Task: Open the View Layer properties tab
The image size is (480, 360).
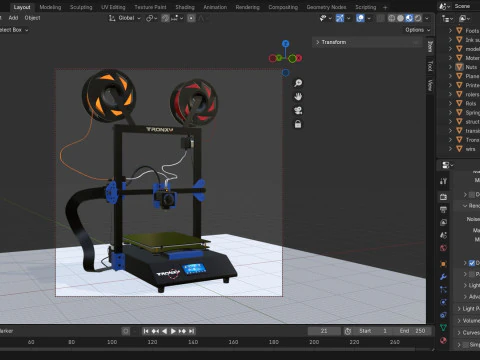Action: coord(443,222)
